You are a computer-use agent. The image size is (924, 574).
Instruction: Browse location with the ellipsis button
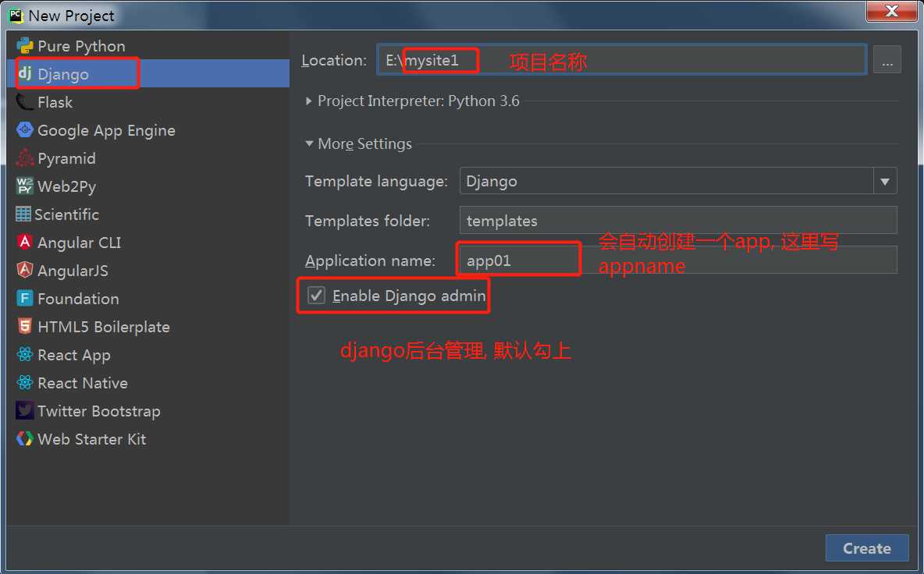(x=887, y=60)
